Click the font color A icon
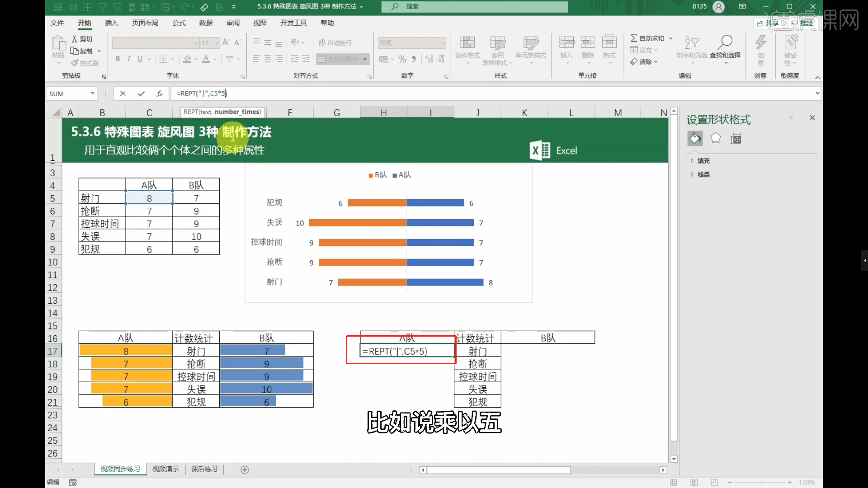Image resolution: width=868 pixels, height=488 pixels. [206, 59]
